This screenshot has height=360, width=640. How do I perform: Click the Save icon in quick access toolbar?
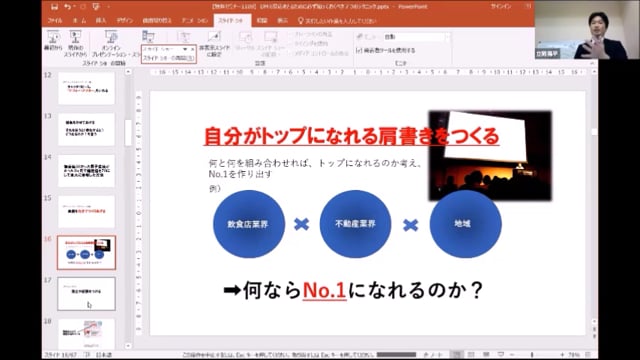point(54,7)
